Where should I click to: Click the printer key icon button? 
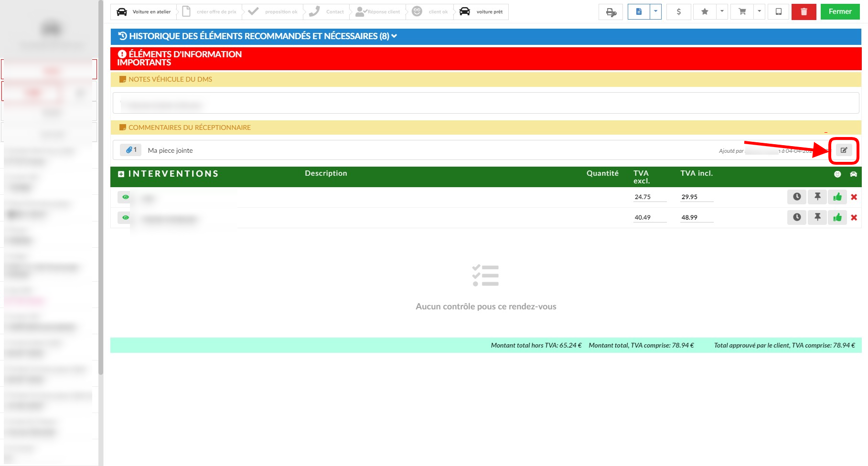[611, 12]
